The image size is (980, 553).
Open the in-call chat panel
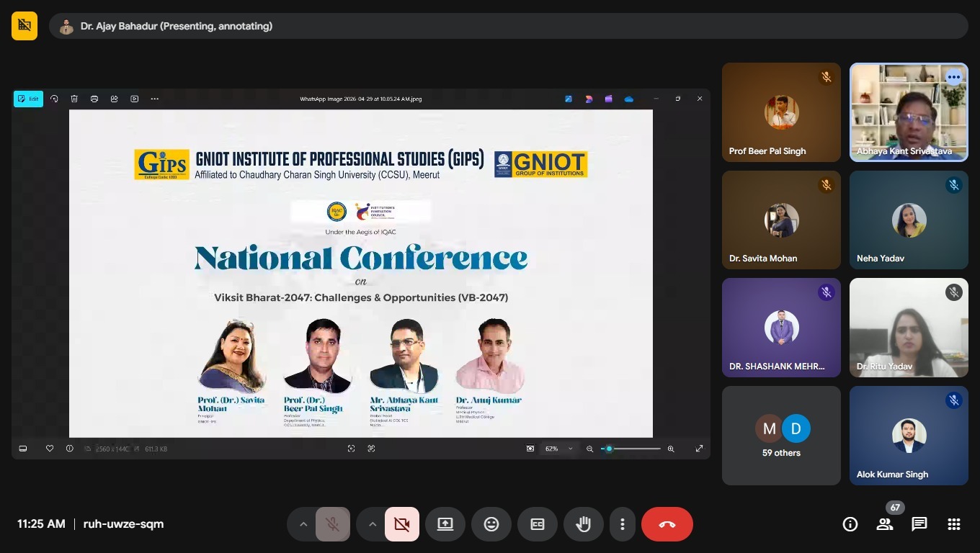pos(919,524)
